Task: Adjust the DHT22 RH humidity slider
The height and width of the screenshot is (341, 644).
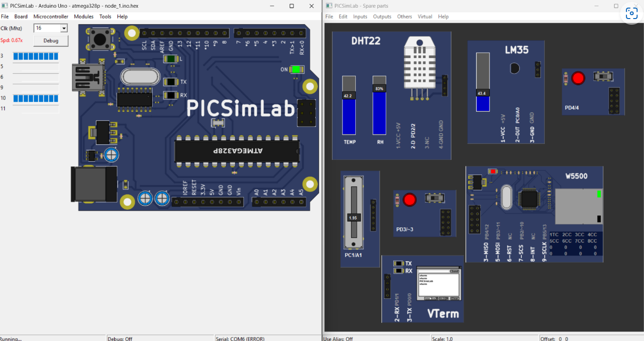Action: (x=379, y=89)
